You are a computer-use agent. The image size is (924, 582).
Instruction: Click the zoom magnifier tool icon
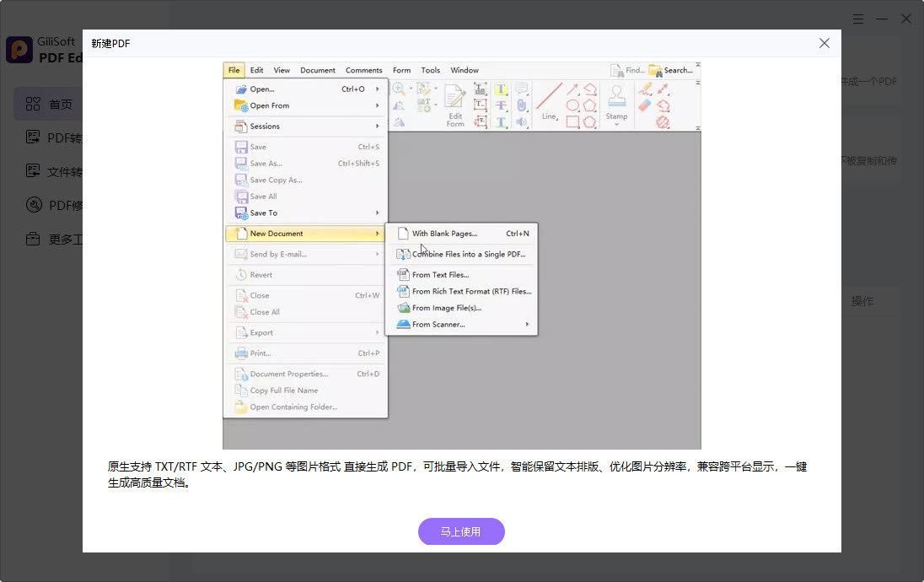point(399,89)
